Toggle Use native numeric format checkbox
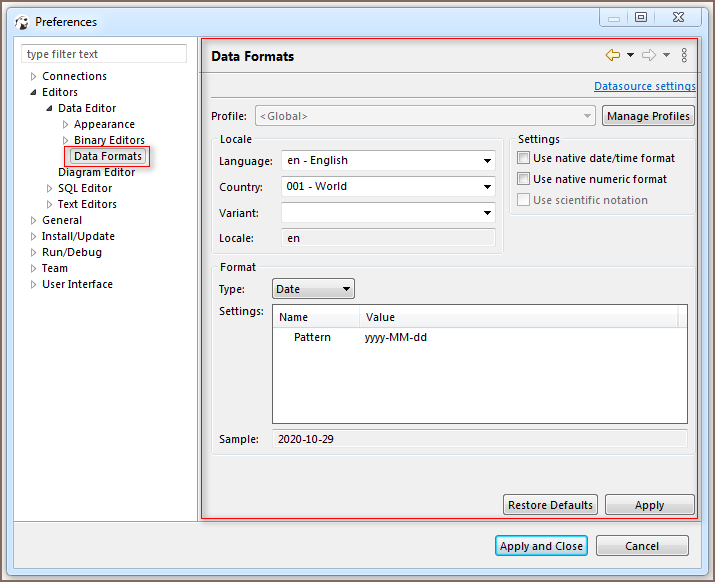The image size is (715, 582). (x=524, y=179)
